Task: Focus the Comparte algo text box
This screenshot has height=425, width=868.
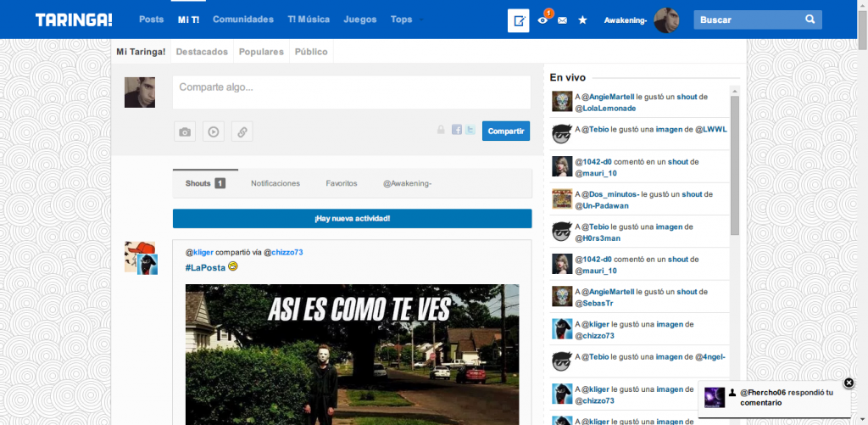Action: (352, 92)
